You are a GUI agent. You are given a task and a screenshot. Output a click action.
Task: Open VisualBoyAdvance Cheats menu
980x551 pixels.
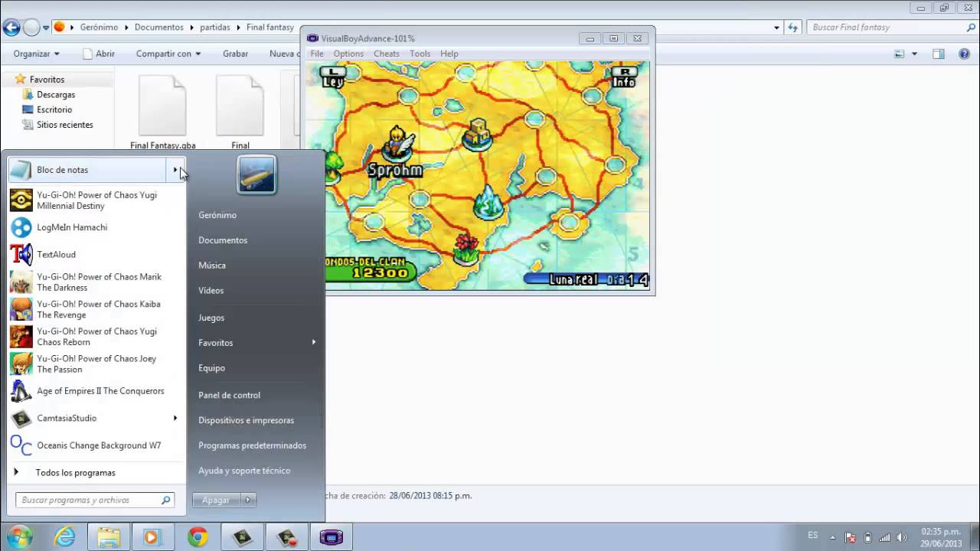387,54
